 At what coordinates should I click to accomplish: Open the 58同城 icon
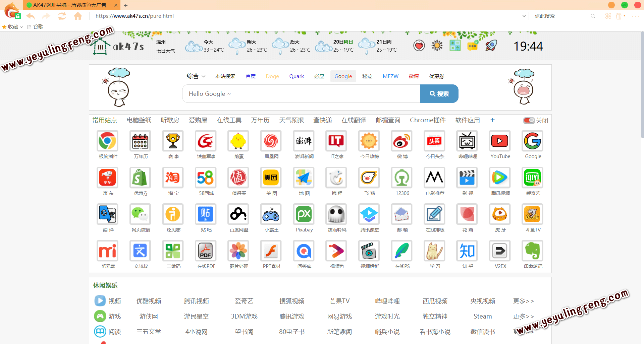(206, 178)
